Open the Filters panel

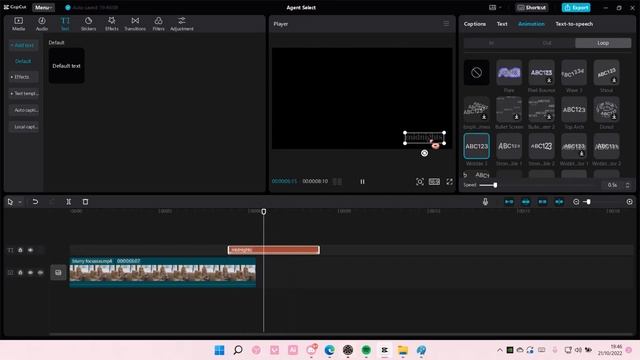tap(158, 24)
